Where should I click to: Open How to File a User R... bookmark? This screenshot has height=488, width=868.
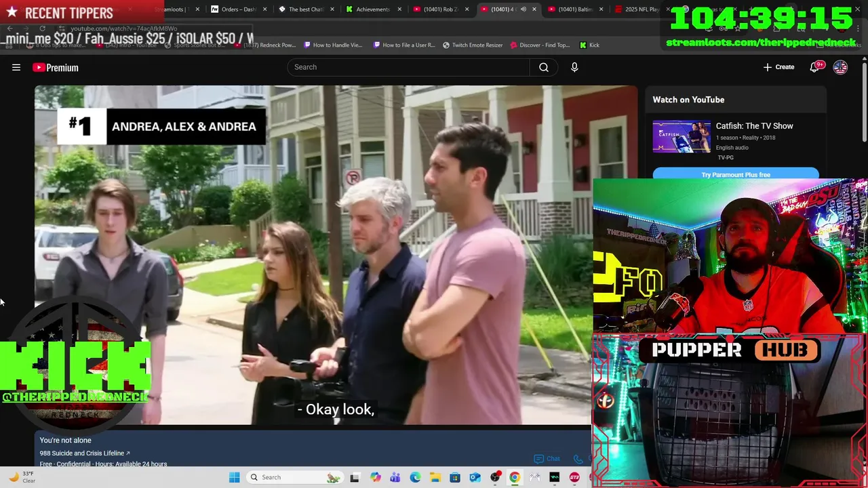point(403,45)
